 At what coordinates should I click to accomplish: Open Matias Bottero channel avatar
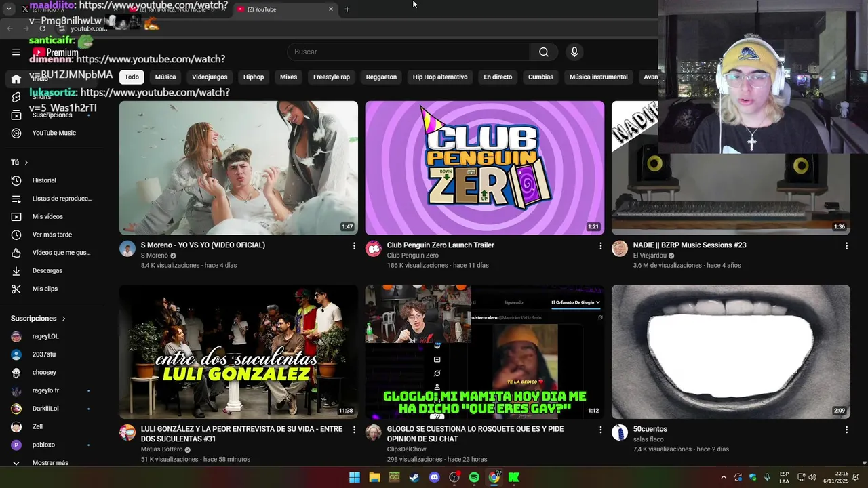tap(127, 432)
